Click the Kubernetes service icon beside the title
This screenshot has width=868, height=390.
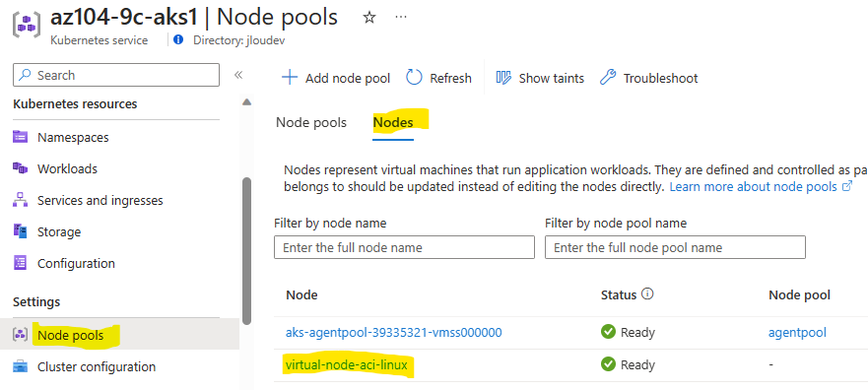27,26
